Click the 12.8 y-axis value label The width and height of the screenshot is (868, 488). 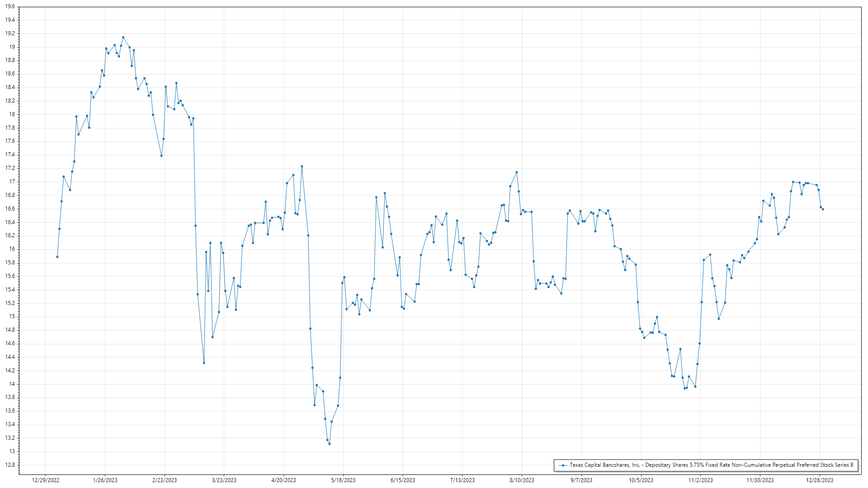tap(10, 465)
